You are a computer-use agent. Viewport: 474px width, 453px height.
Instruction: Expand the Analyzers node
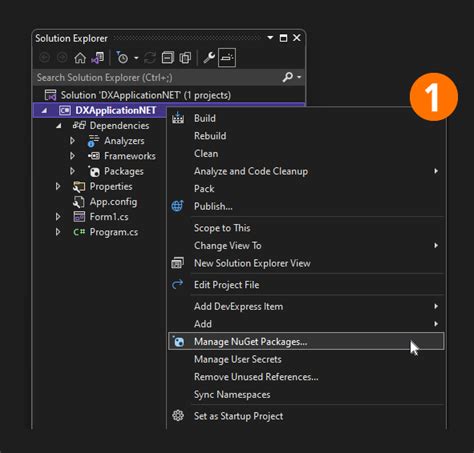click(x=72, y=141)
